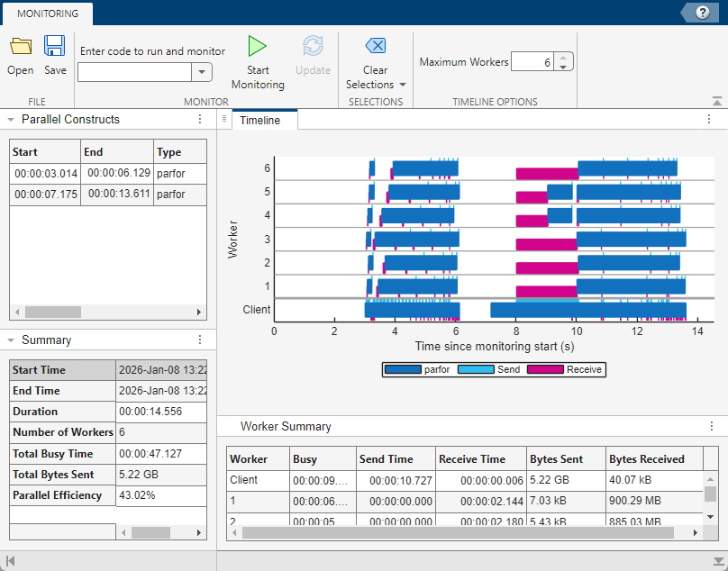Click Worker 3 first parfor block

[369, 239]
